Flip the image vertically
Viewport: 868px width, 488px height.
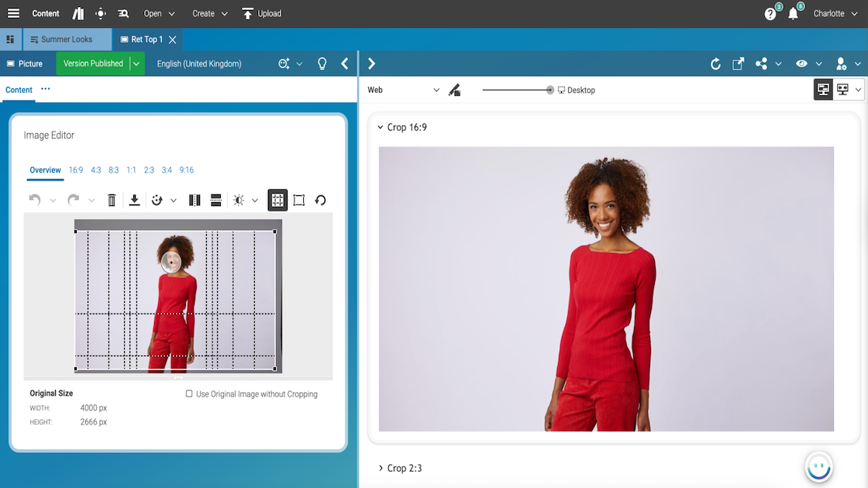[216, 201]
